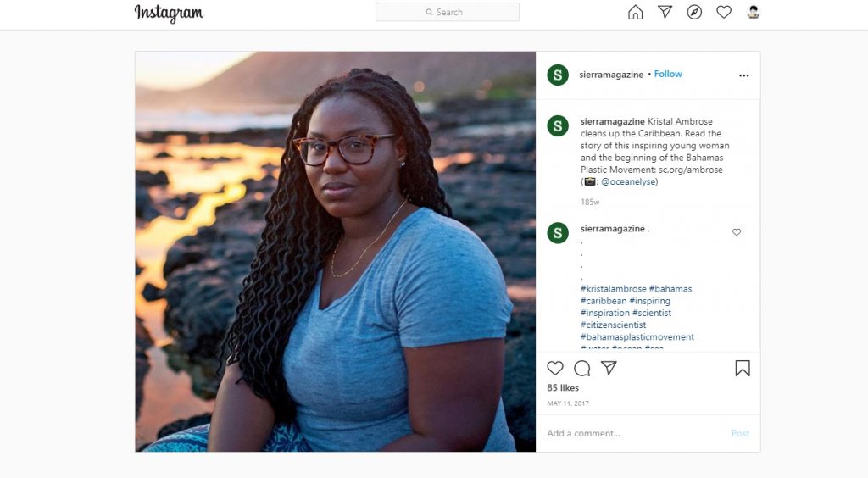Open the #kristalambrose hashtag
Screen dimensions: 868x478
point(614,289)
